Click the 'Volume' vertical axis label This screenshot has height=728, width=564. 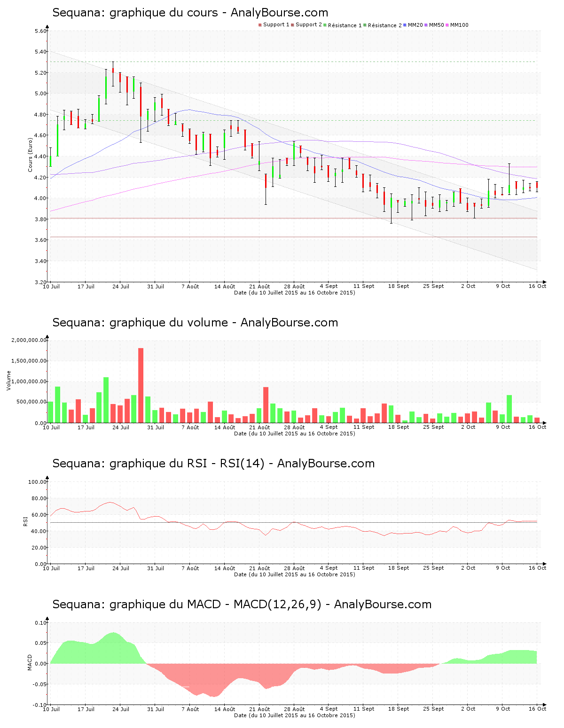tap(8, 380)
